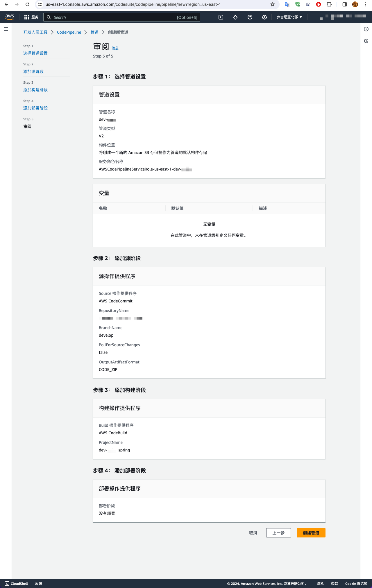372x588 pixels.
Task: Open the help question mark icon
Action: [x=250, y=17]
